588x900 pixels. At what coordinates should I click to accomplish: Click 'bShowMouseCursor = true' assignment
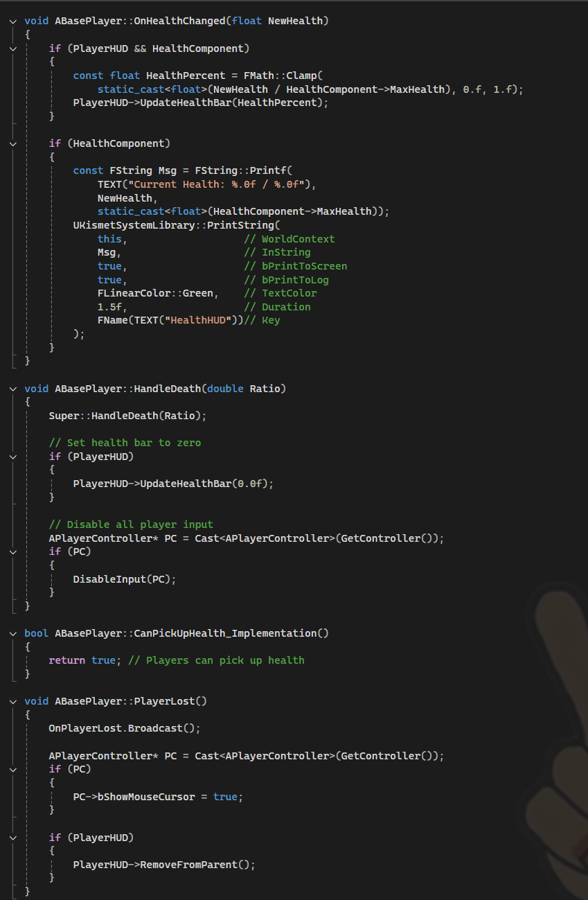[x=168, y=797]
